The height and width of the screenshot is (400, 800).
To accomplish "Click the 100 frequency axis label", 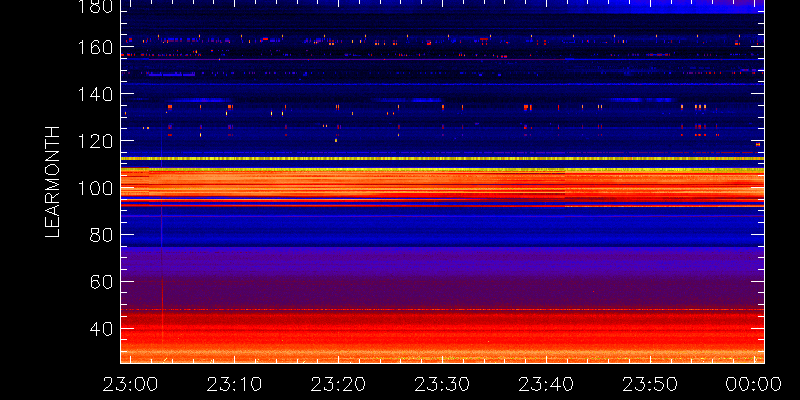I will 95,188.
